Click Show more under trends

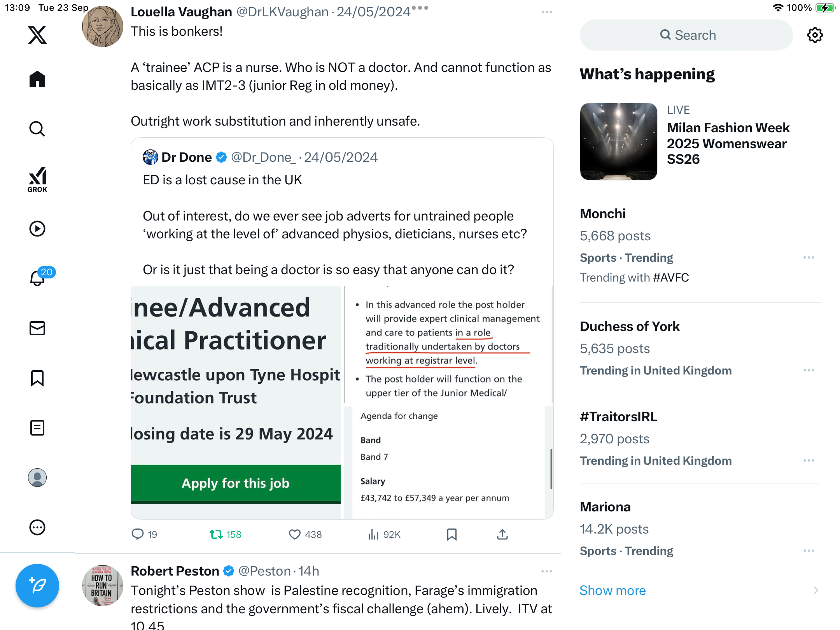(x=612, y=590)
